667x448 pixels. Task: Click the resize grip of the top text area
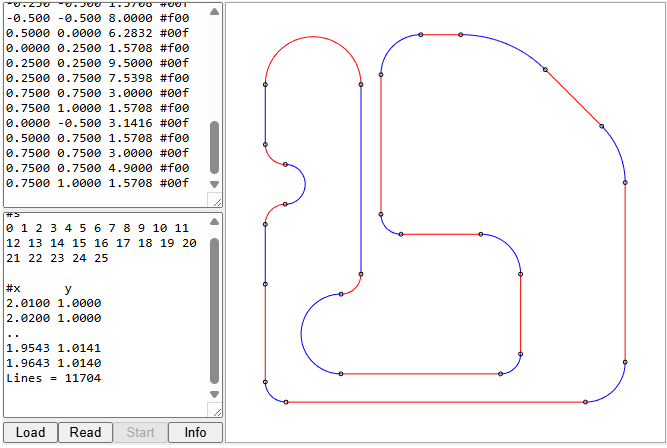(217, 201)
